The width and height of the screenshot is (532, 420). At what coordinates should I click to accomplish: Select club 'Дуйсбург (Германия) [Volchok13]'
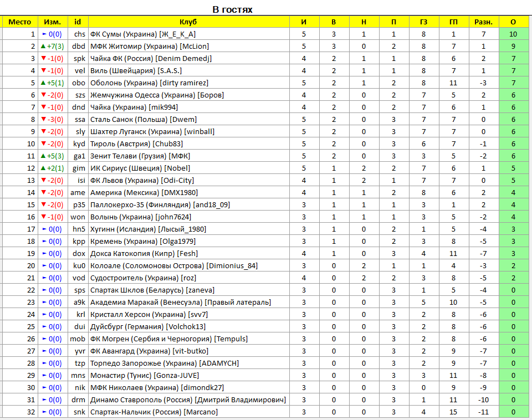pyautogui.click(x=149, y=327)
